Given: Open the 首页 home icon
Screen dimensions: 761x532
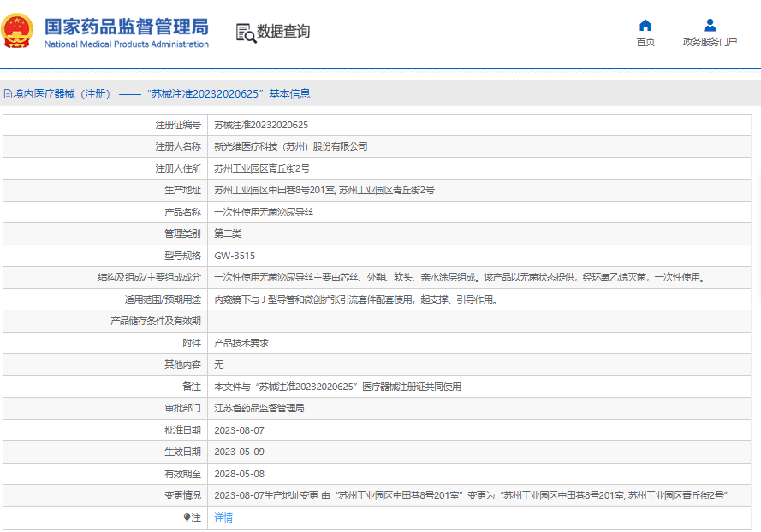Looking at the screenshot, I should click(645, 25).
